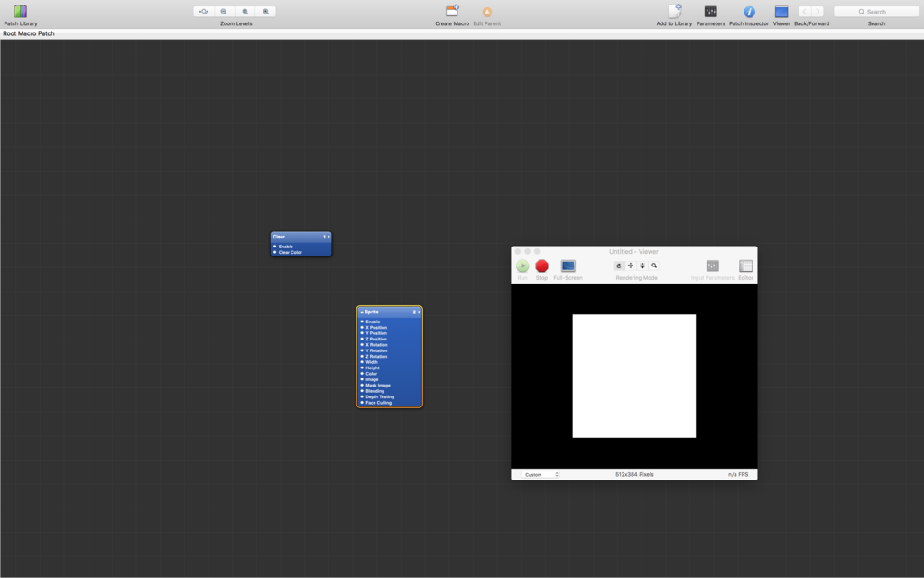Run the composition in the Viewer
This screenshot has width=924, height=578.
pos(522,266)
